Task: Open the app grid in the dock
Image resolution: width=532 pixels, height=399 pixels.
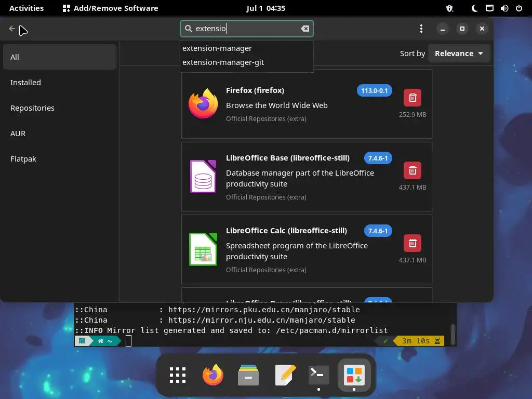Action: [178, 375]
